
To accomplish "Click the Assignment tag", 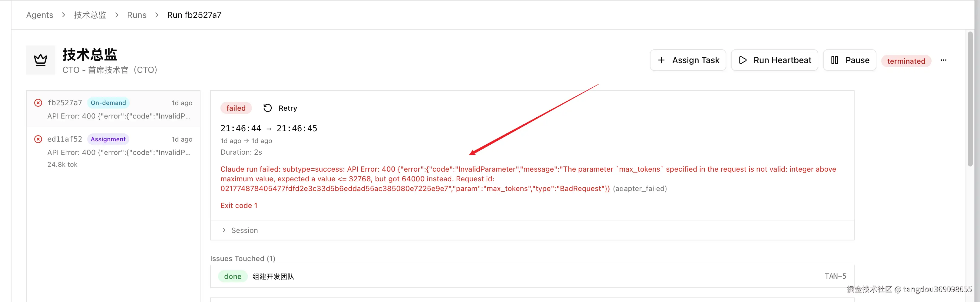I will [x=108, y=139].
